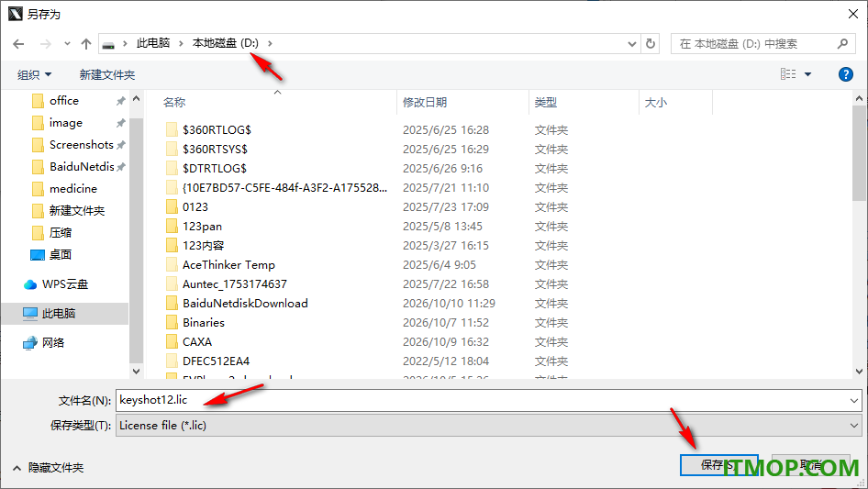The height and width of the screenshot is (489, 868).
Task: Select the {10E7BD57-C5FE... folder
Action: click(x=285, y=188)
